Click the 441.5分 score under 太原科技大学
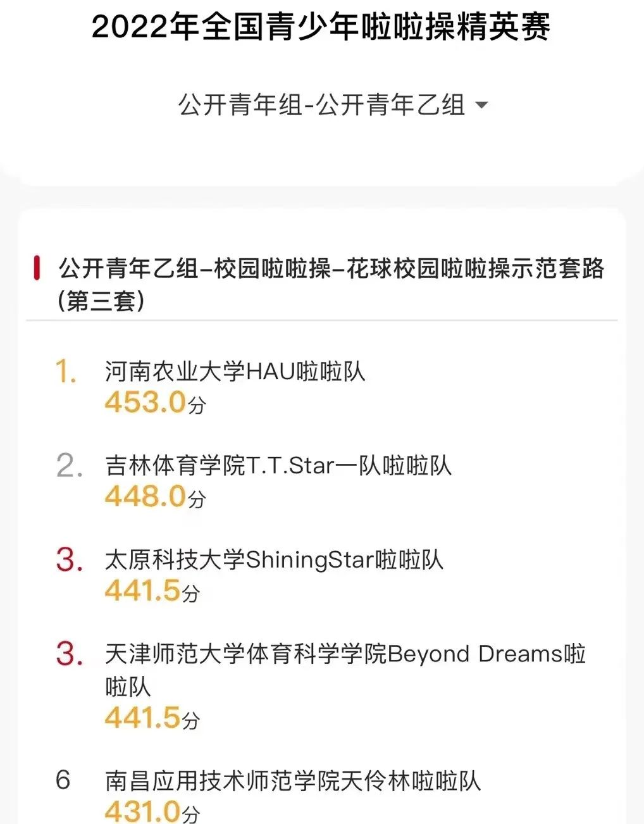 pos(152,591)
